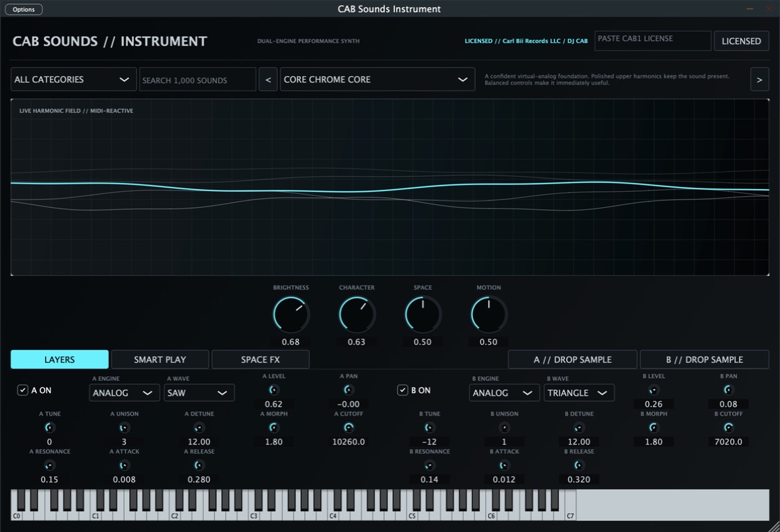Screen dimensions: 780x532
Task: Open the B Wave Triangle dropdown
Action: [x=579, y=393]
